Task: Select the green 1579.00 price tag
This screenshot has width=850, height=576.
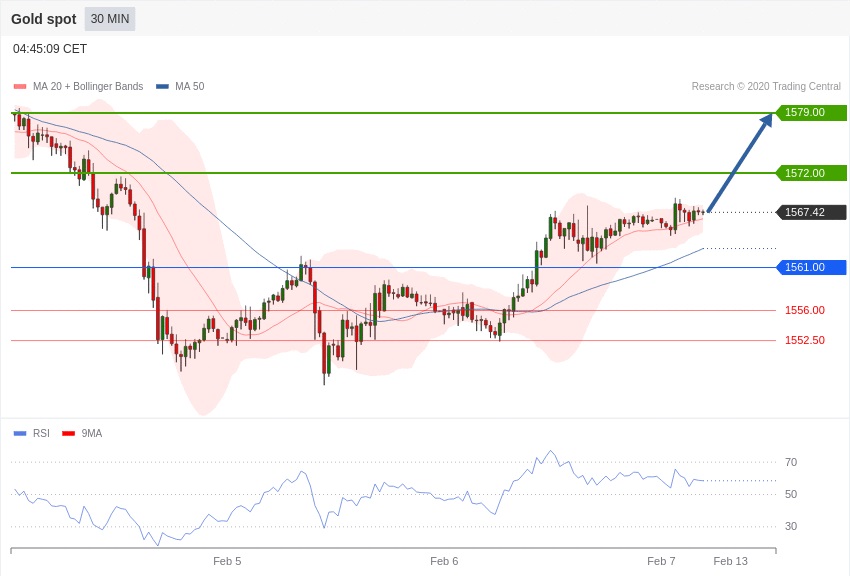Action: pyautogui.click(x=811, y=113)
